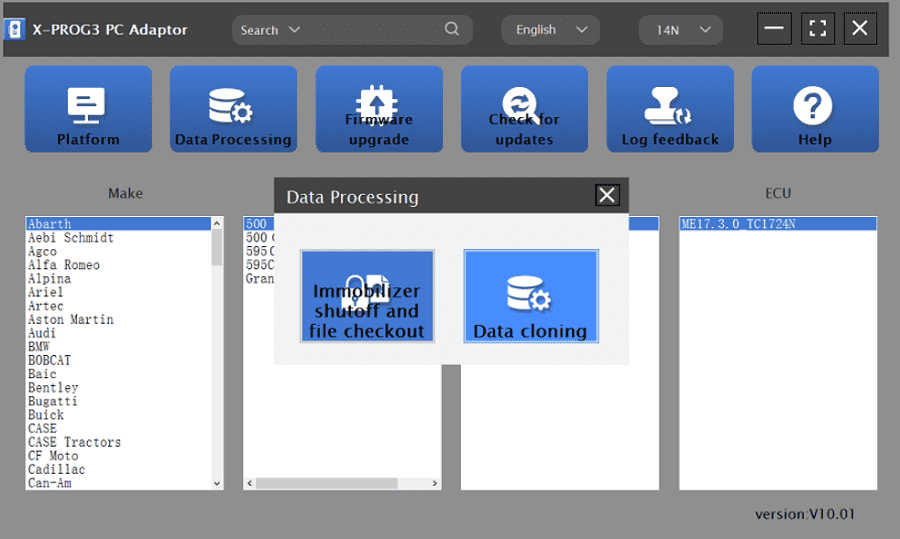900x539 pixels.
Task: Click the Check for updates tile
Action: (525, 109)
